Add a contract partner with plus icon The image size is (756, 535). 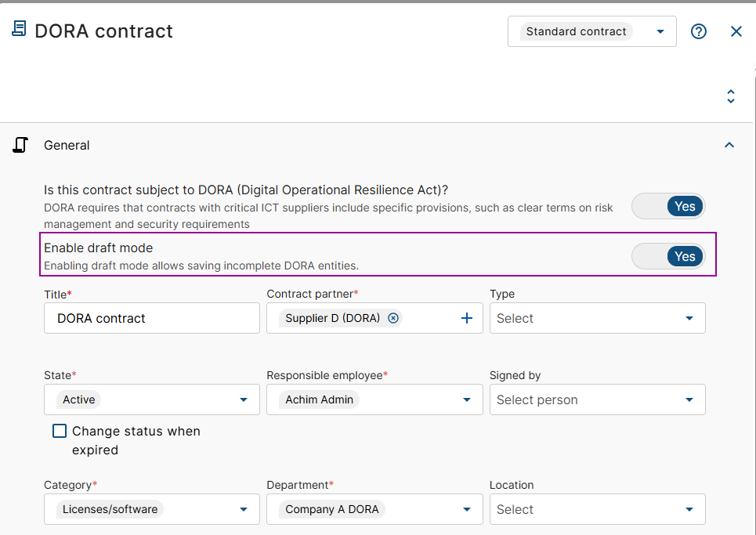click(x=467, y=318)
